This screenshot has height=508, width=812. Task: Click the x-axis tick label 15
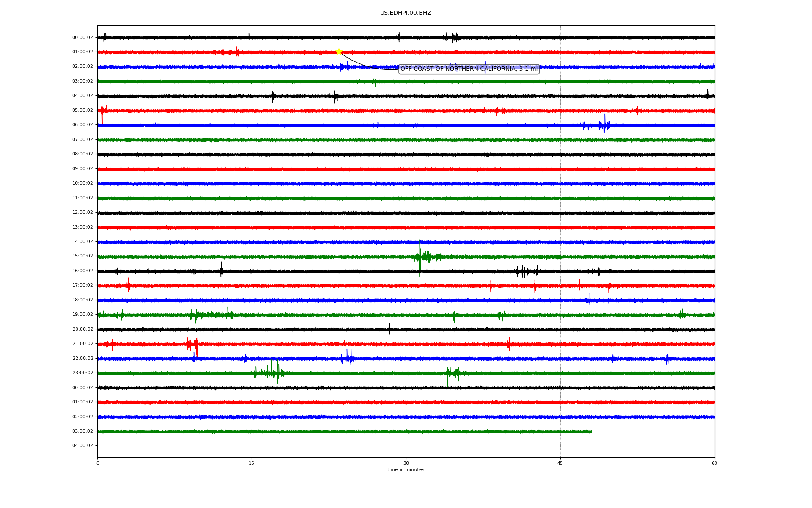click(x=252, y=463)
